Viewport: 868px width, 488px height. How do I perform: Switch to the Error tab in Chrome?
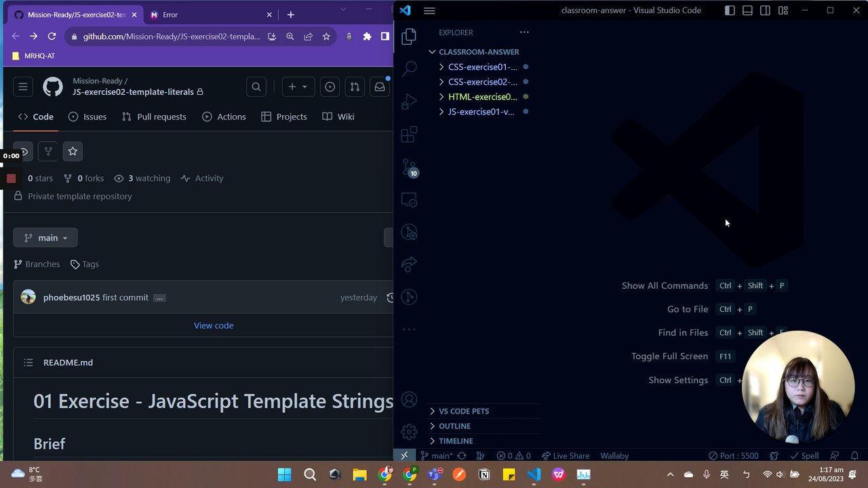(x=210, y=15)
